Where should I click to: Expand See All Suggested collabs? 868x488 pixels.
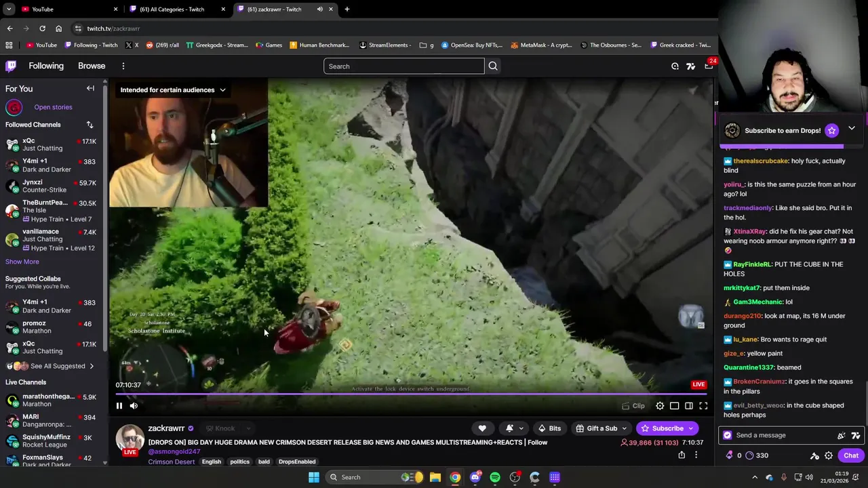pyautogui.click(x=51, y=366)
